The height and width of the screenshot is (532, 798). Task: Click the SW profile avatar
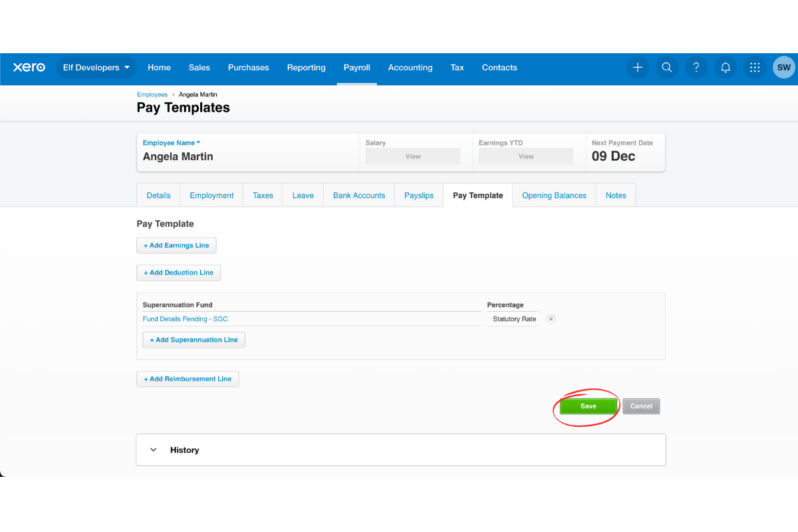(x=783, y=67)
